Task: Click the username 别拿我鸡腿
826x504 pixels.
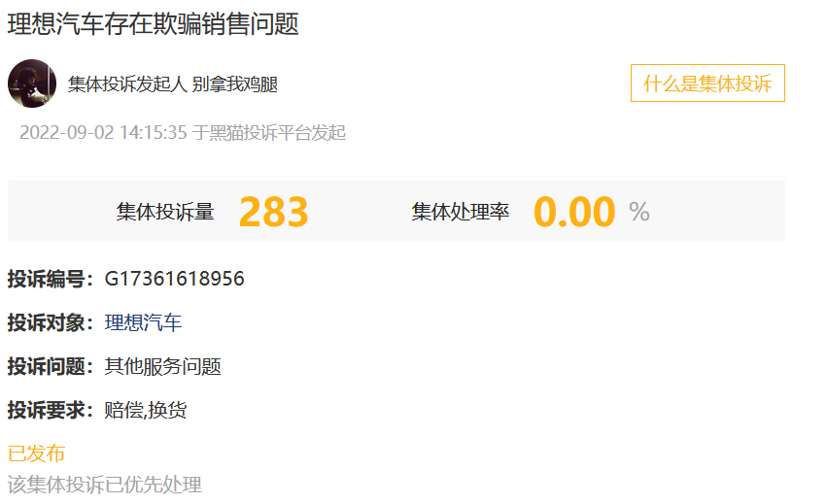Action: (x=235, y=84)
